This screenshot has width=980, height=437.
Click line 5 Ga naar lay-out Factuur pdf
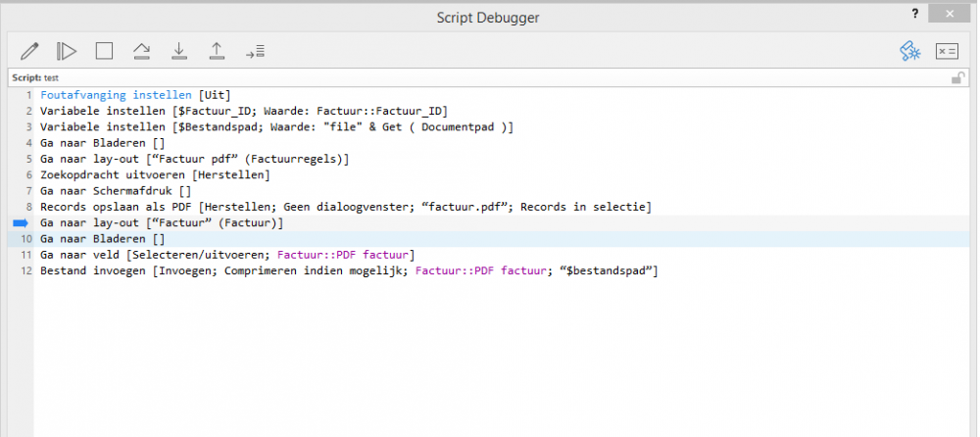tap(194, 159)
